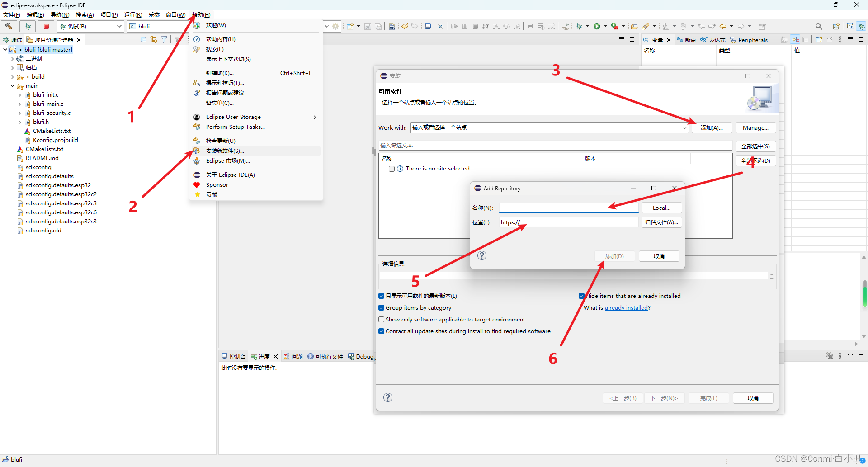The image size is (868, 467).
Task: Click the Step Into debug icon
Action: tap(496, 26)
